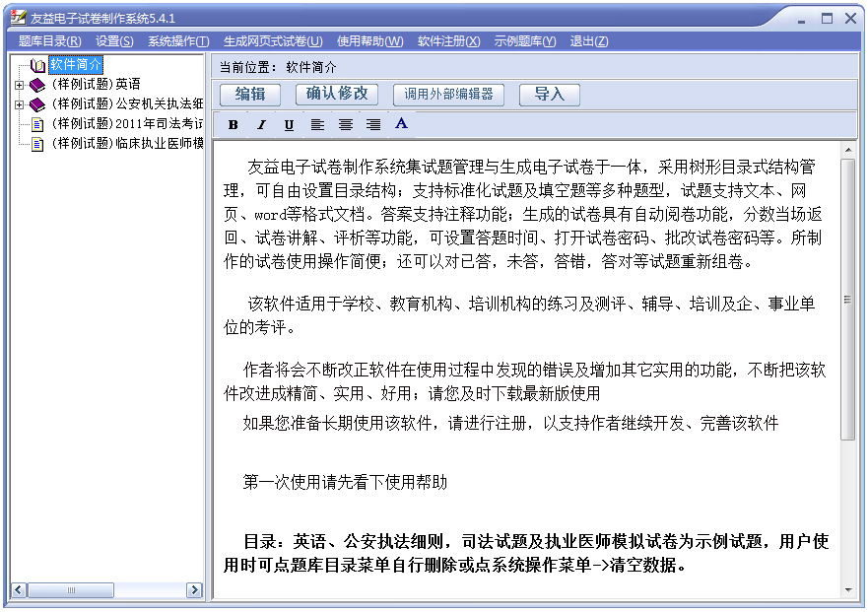
Task: Click the 编辑 button
Action: (250, 95)
